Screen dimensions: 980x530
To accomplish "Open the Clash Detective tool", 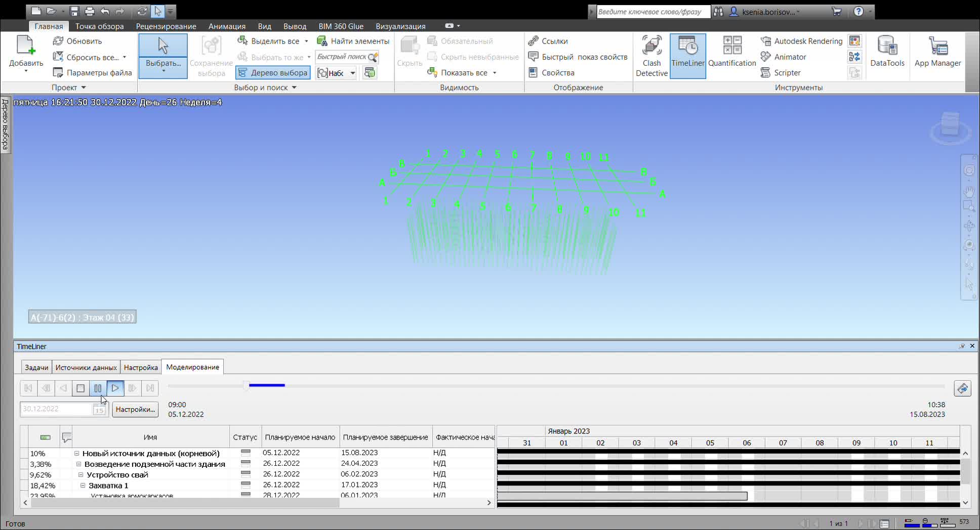I will (x=651, y=56).
